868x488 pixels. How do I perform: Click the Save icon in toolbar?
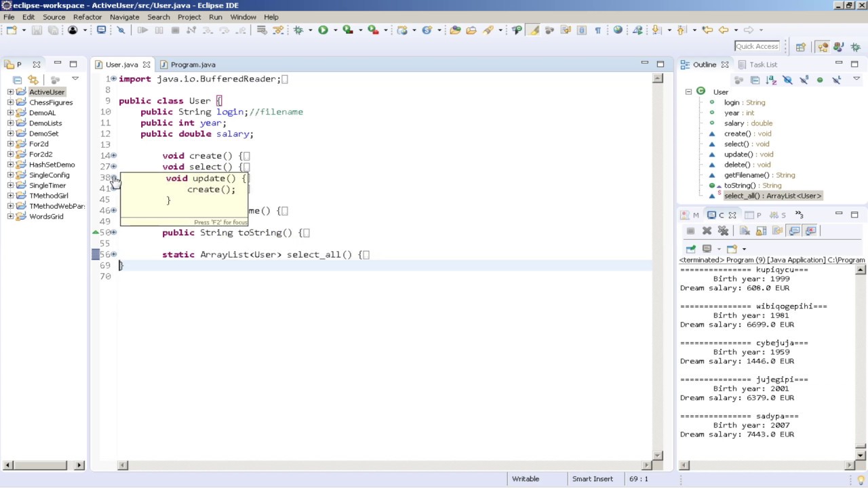(x=37, y=30)
